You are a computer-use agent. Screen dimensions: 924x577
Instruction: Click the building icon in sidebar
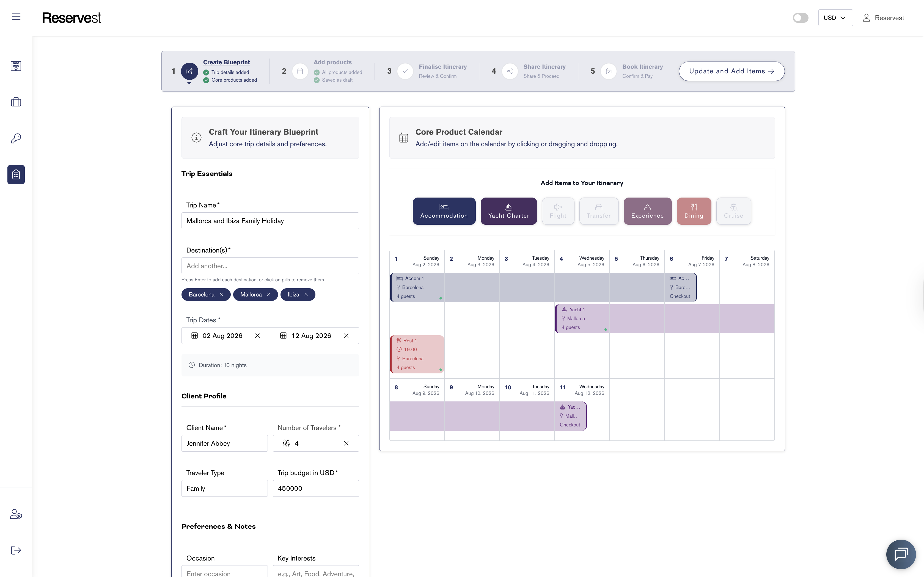click(16, 66)
